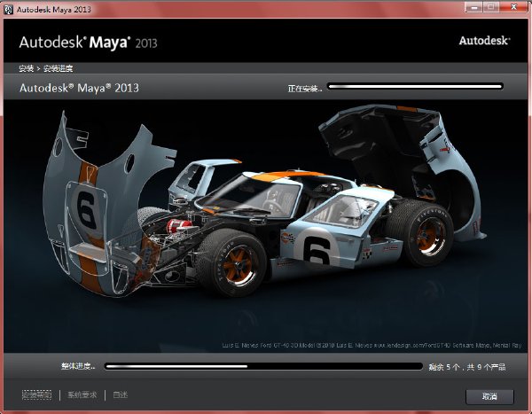Click the Autodesk logo at top right
Screen dimensions: 532x414
click(484, 41)
